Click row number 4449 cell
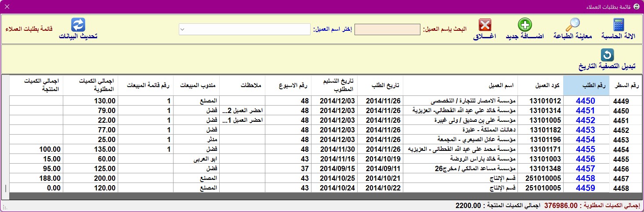 (x=626, y=101)
